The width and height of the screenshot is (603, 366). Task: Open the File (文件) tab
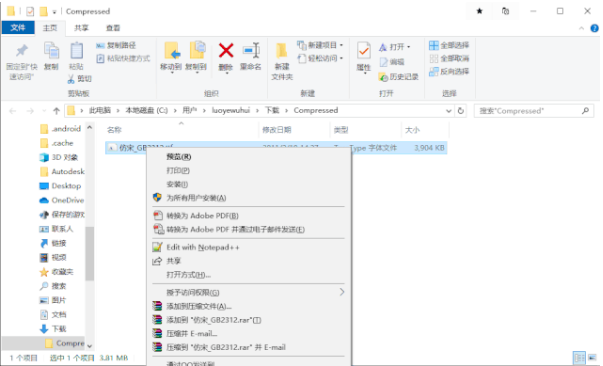[18, 28]
